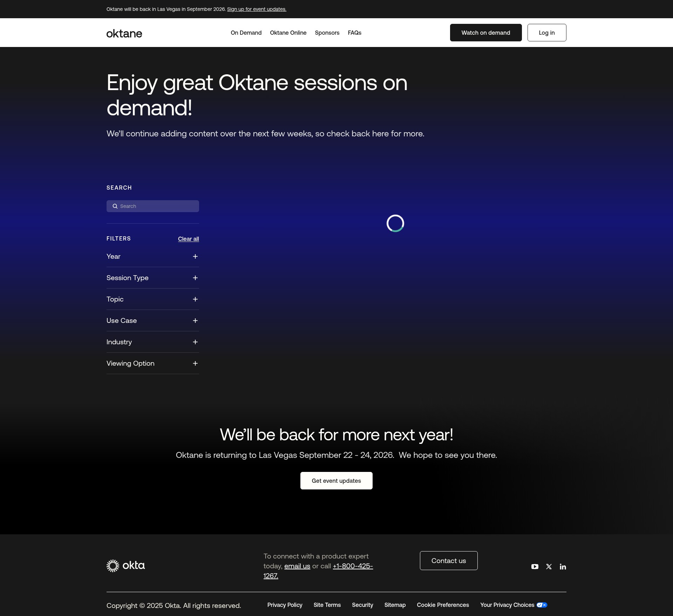The width and height of the screenshot is (673, 616).
Task: Expand the Industry filter
Action: click(x=153, y=342)
